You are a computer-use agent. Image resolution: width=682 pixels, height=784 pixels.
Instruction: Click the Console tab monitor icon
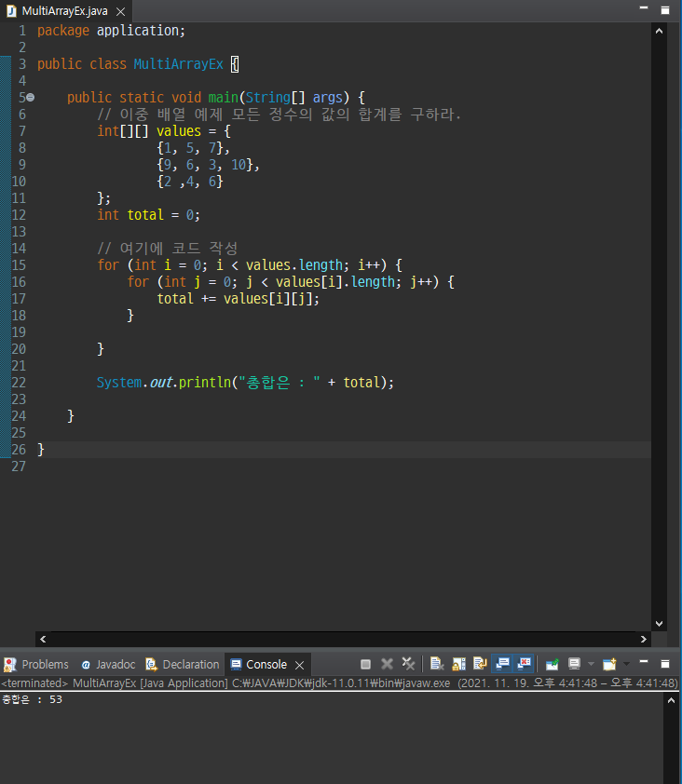pyautogui.click(x=236, y=665)
